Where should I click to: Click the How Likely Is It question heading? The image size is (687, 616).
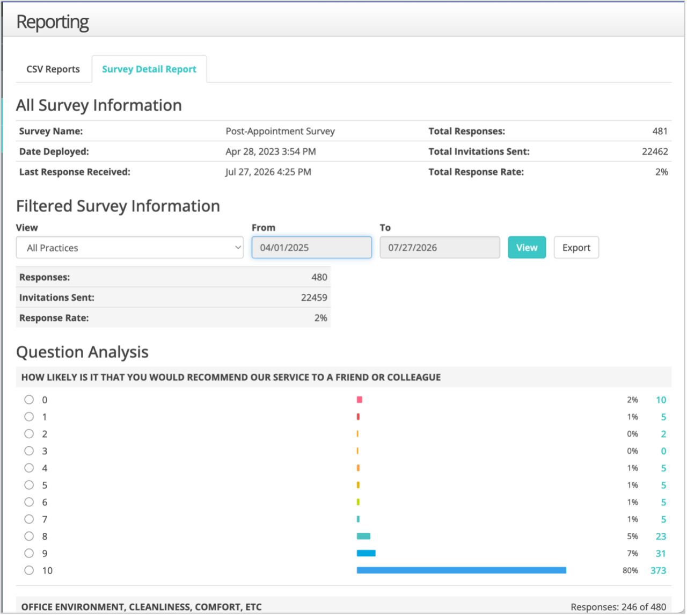231,377
